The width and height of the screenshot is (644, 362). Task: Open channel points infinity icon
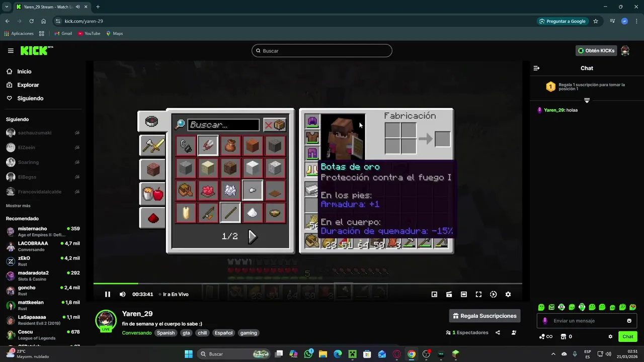point(545,336)
